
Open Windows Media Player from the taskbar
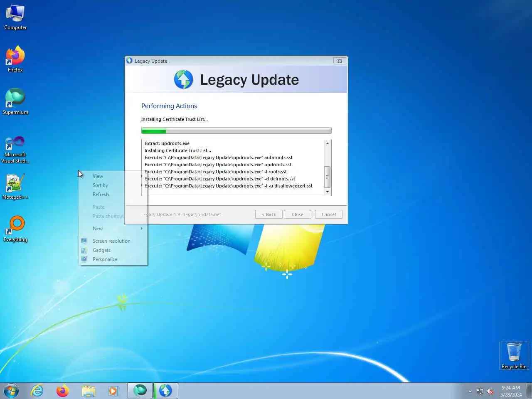pos(113,391)
